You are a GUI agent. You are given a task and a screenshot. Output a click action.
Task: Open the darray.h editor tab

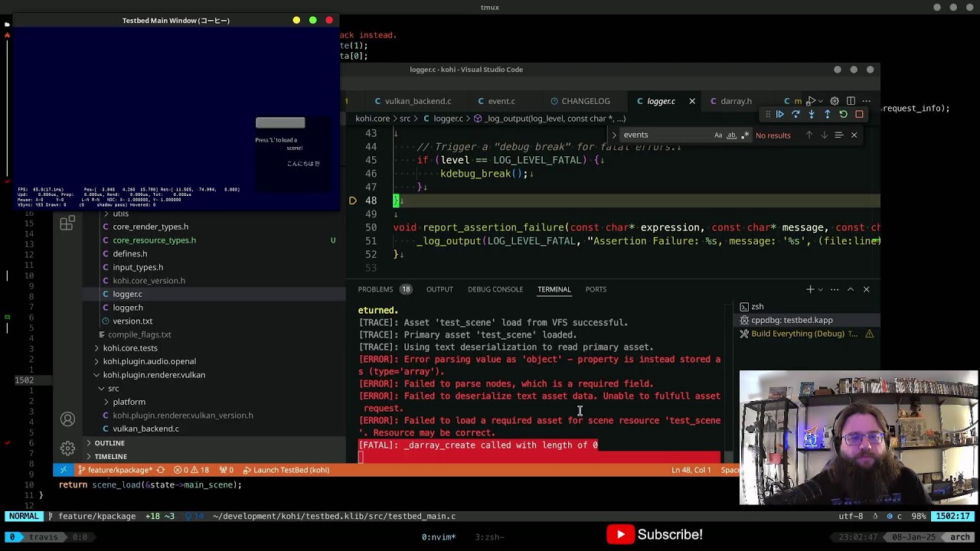coord(736,101)
